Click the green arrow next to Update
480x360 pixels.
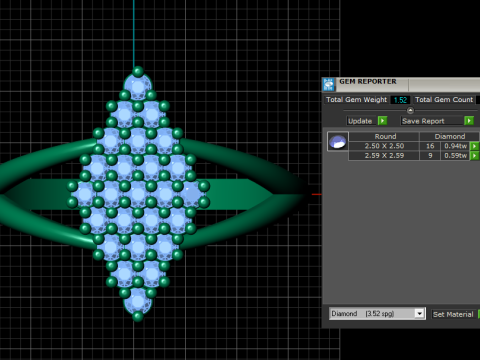tap(382, 121)
